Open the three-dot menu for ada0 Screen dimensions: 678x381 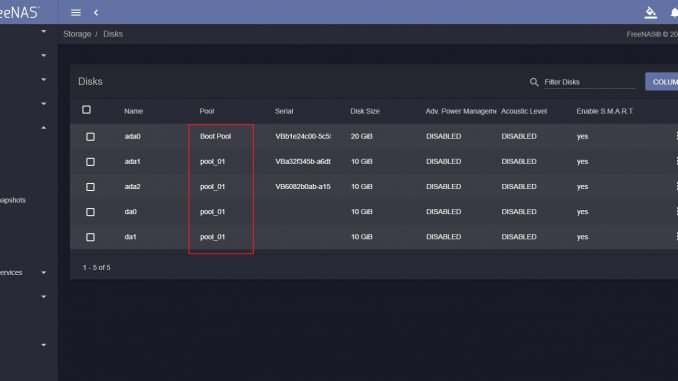point(676,136)
